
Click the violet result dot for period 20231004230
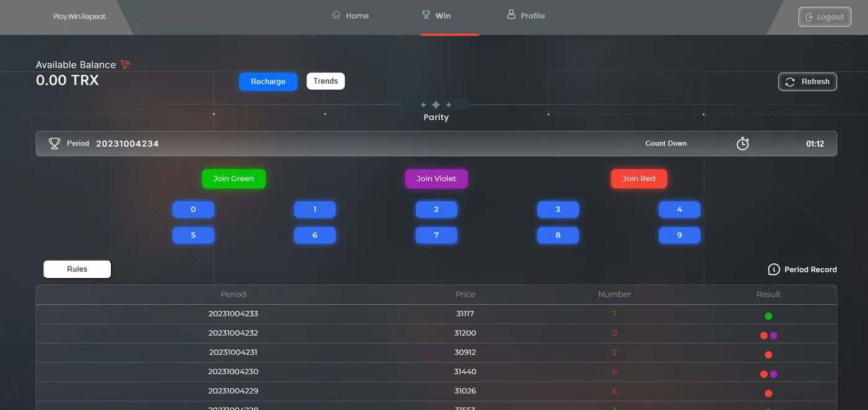point(773,374)
